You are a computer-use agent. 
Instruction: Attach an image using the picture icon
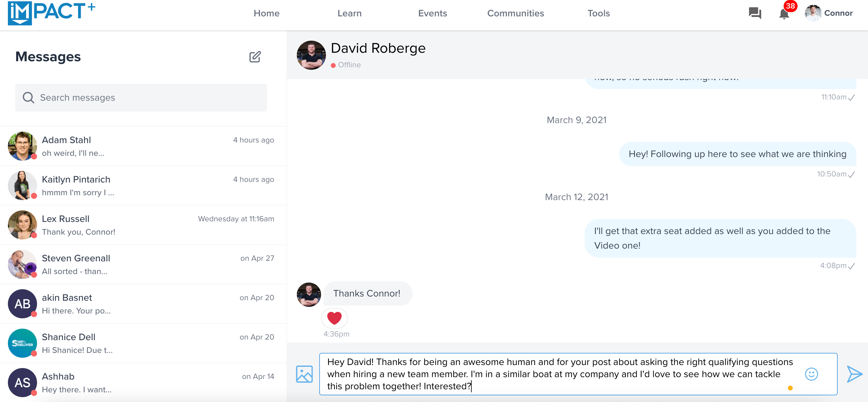point(304,374)
